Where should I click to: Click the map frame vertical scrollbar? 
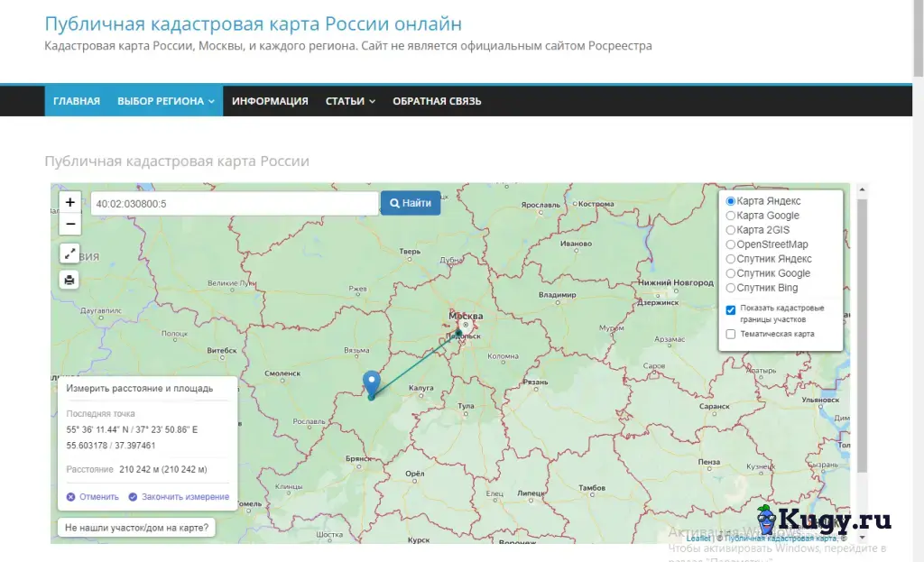[x=862, y=336]
